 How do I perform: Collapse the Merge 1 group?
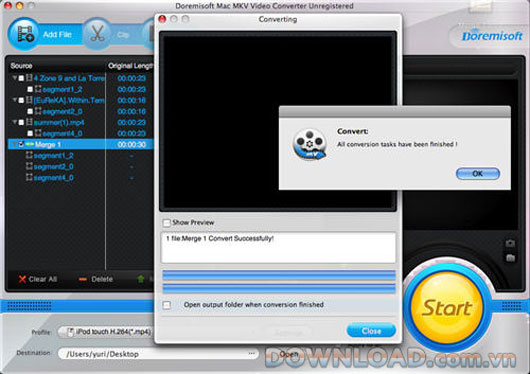15,144
